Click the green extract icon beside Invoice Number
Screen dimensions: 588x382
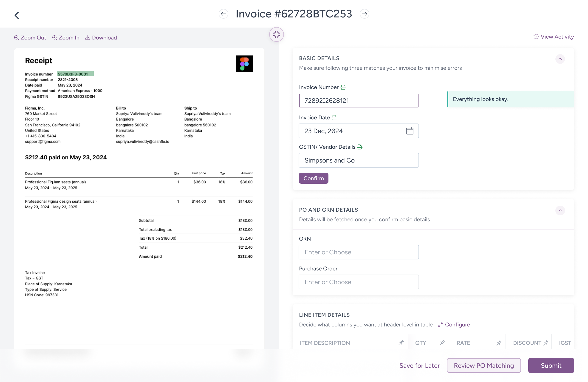click(x=343, y=87)
